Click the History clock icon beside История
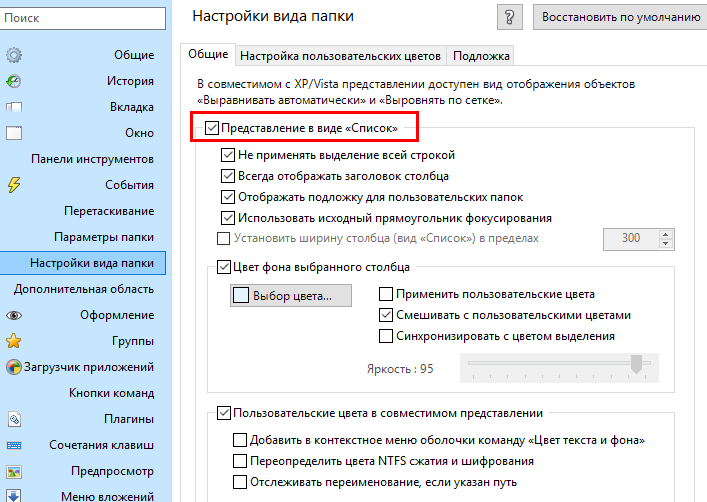Image resolution: width=707 pixels, height=502 pixels. pos(14,81)
